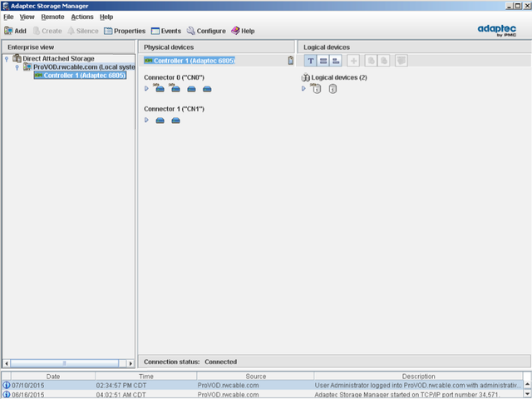Click the Add toolbar button
532x399 pixels.
click(15, 31)
